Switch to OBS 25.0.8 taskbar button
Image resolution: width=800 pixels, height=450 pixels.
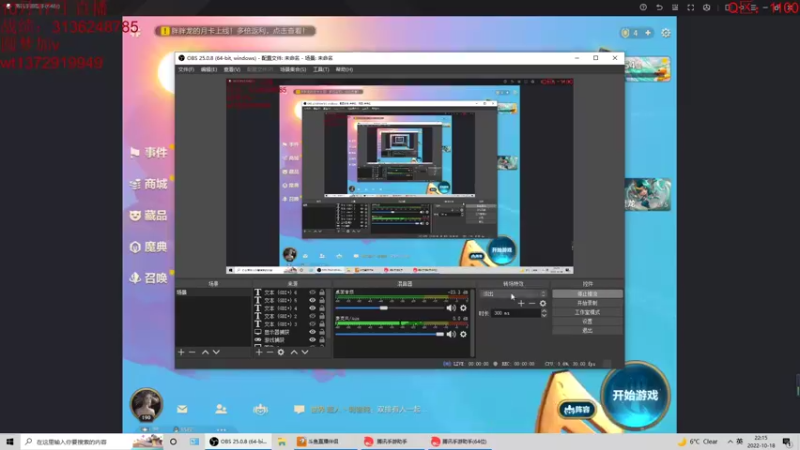click(238, 441)
